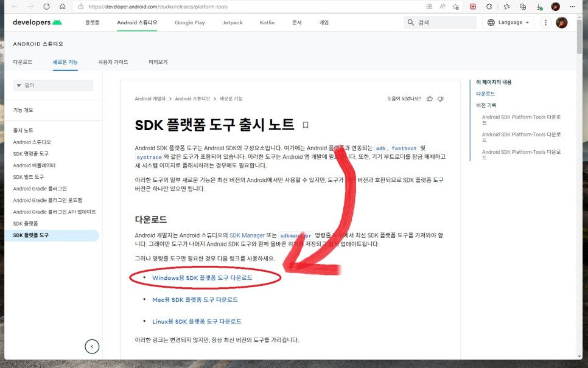Click the Android 개발자 breadcrumb

(x=150, y=99)
